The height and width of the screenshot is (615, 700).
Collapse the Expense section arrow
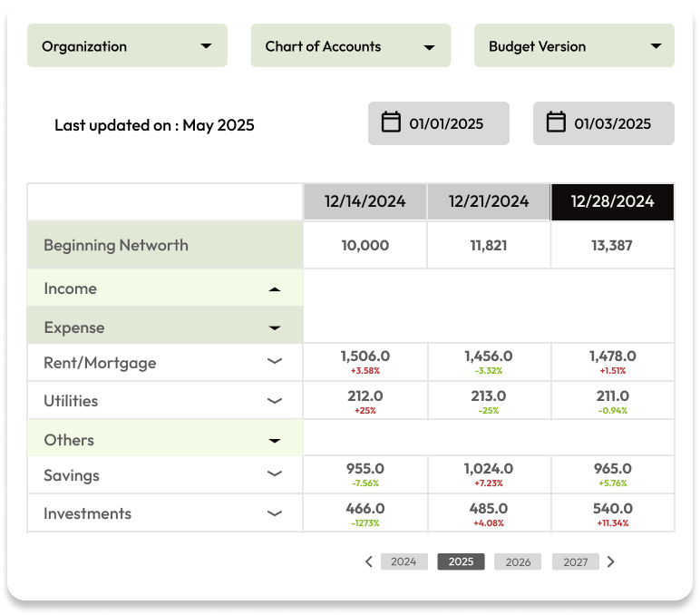[275, 328]
